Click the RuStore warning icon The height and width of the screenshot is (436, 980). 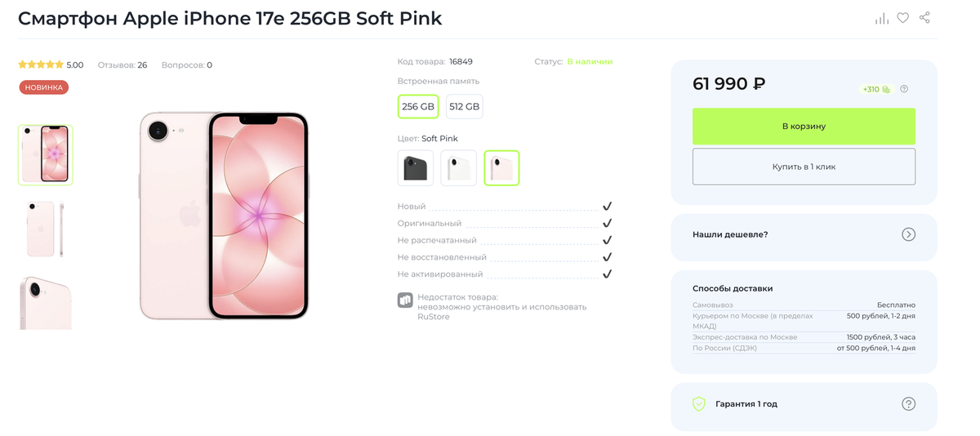[x=405, y=300]
